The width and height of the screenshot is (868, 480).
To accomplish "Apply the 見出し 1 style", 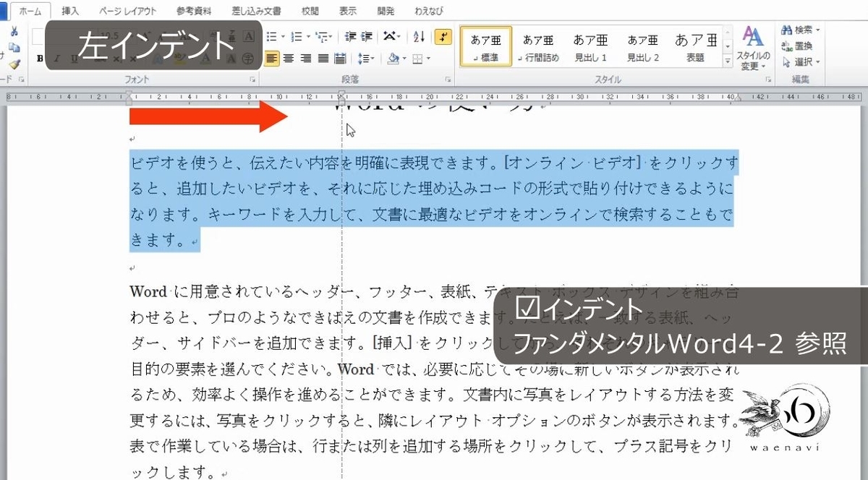I will pos(591,46).
